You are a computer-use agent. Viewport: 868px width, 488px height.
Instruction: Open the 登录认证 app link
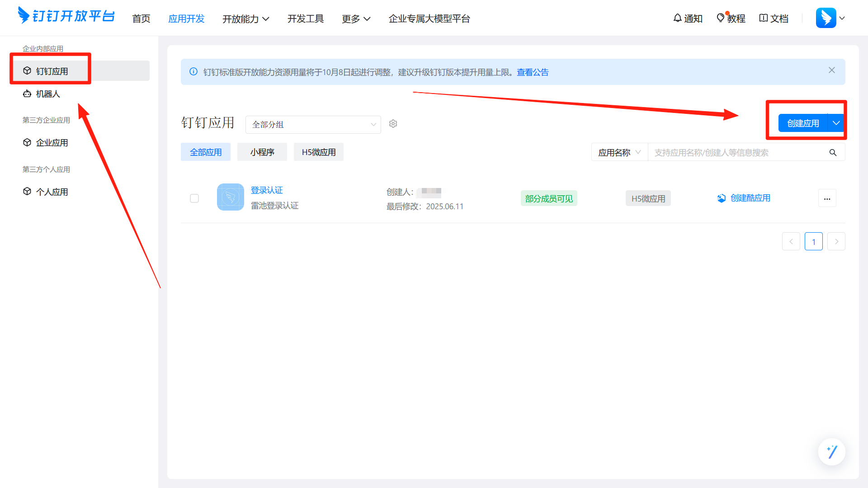click(267, 190)
